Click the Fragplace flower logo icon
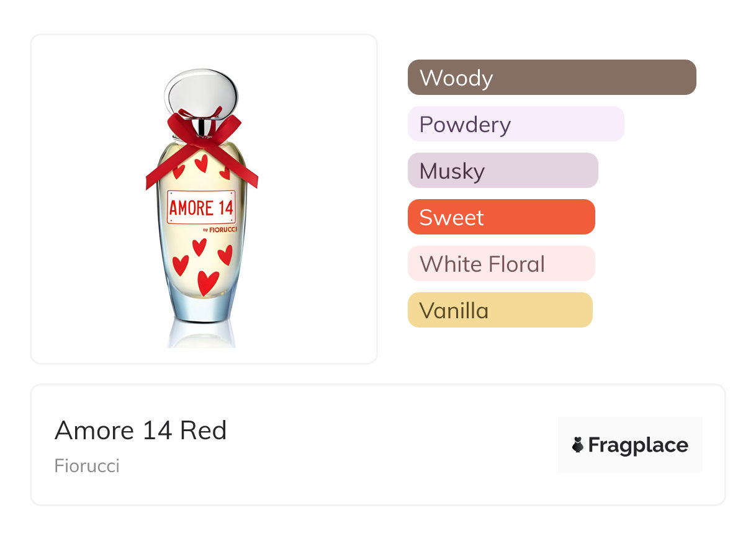The height and width of the screenshot is (536, 756). click(578, 445)
